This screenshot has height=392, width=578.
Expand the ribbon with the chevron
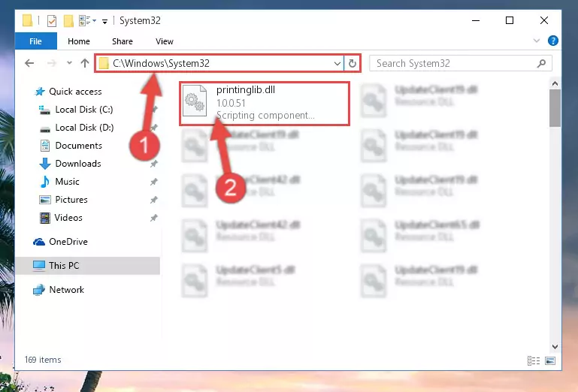point(537,41)
